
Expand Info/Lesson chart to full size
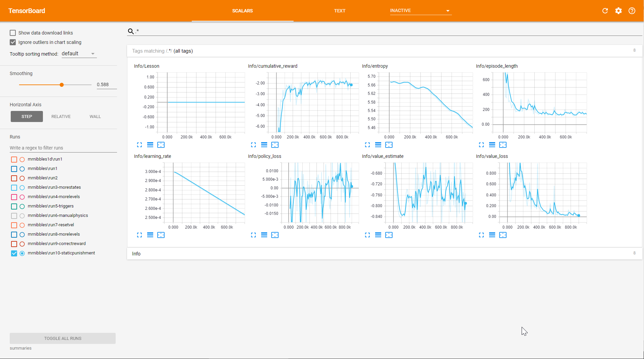(139, 145)
